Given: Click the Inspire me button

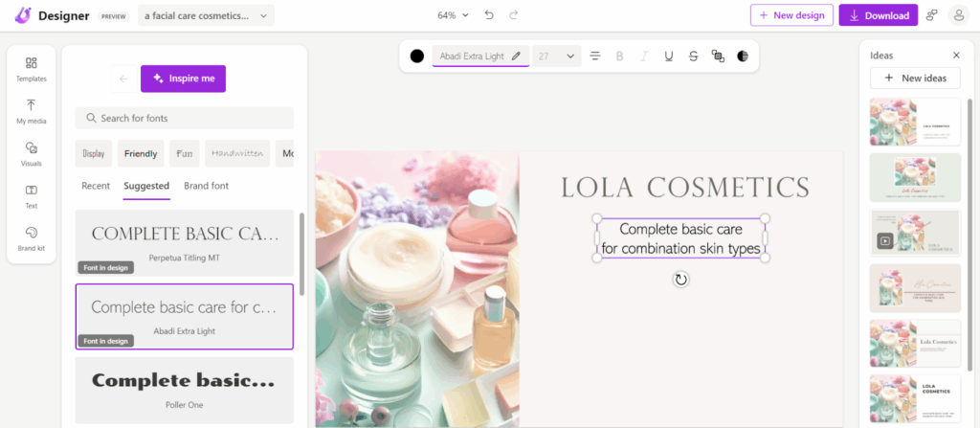Looking at the screenshot, I should pyautogui.click(x=183, y=79).
